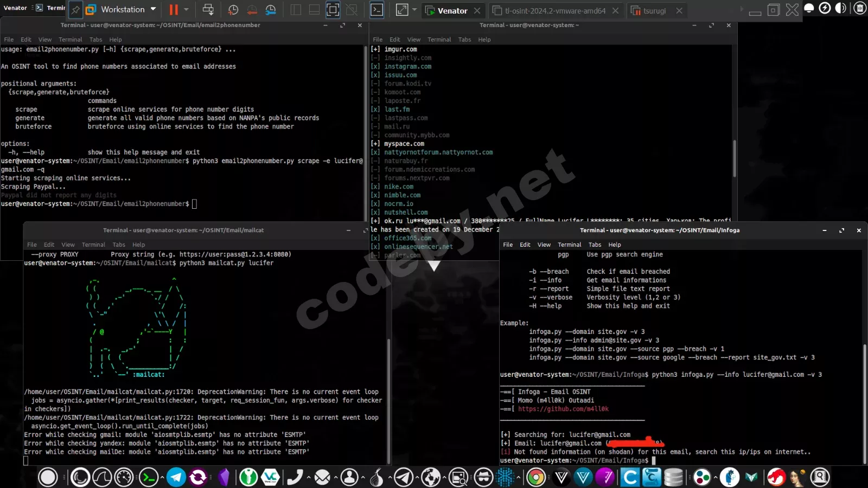Toggle the pin on the VMware toolbar
Screen dimensions: 868x488
pos(75,10)
